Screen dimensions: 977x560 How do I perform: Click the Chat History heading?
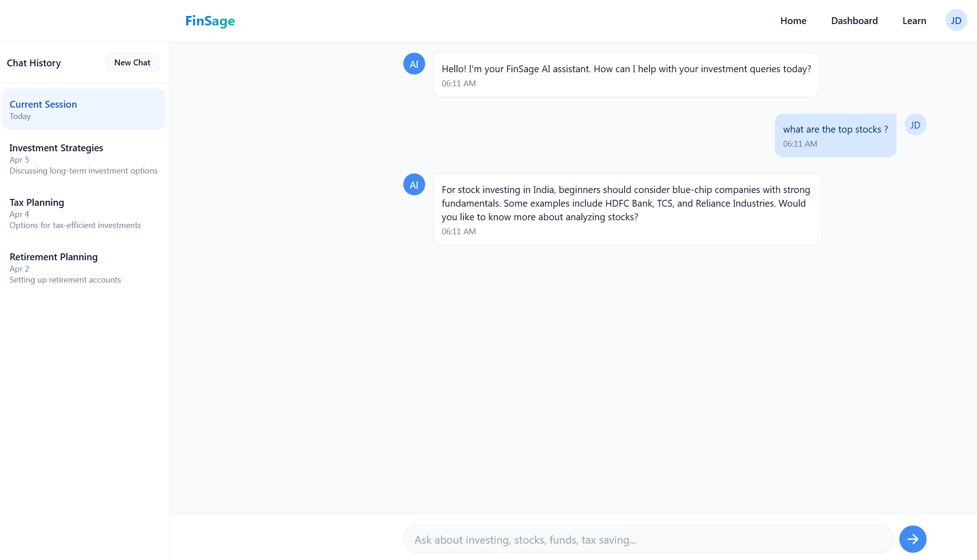pos(34,63)
